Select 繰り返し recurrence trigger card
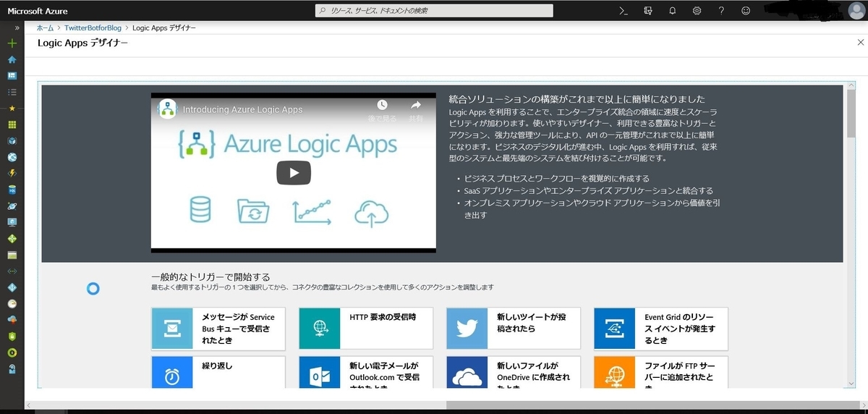Viewport: 868px width, 414px height. tap(218, 371)
